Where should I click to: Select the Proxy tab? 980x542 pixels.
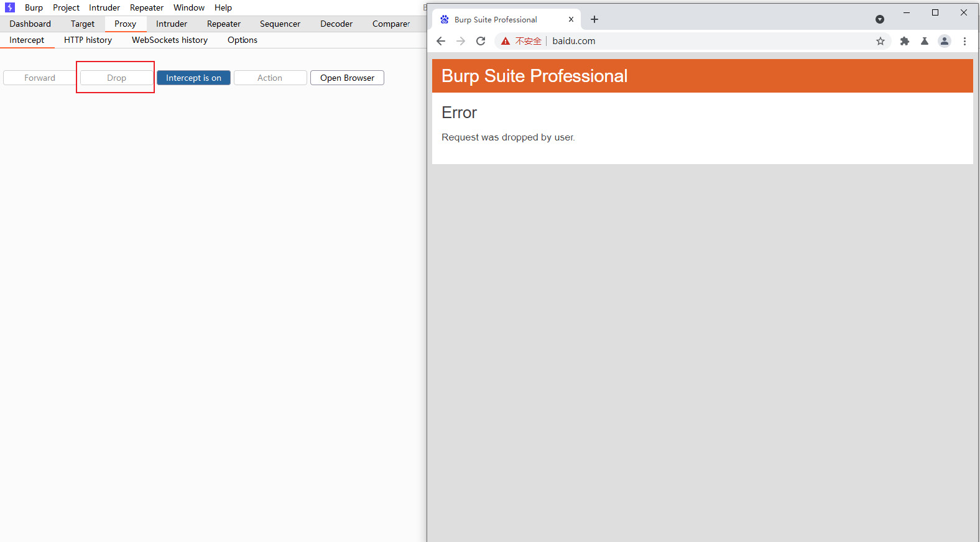(126, 24)
